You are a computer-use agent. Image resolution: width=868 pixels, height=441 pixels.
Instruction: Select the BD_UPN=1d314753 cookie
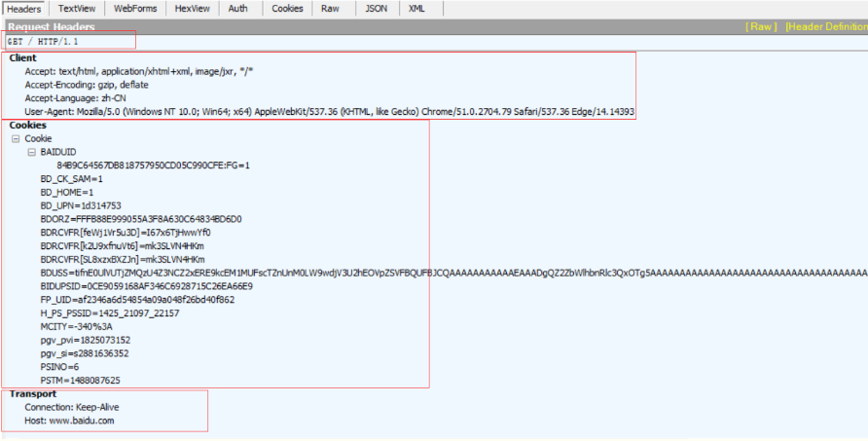tap(81, 205)
